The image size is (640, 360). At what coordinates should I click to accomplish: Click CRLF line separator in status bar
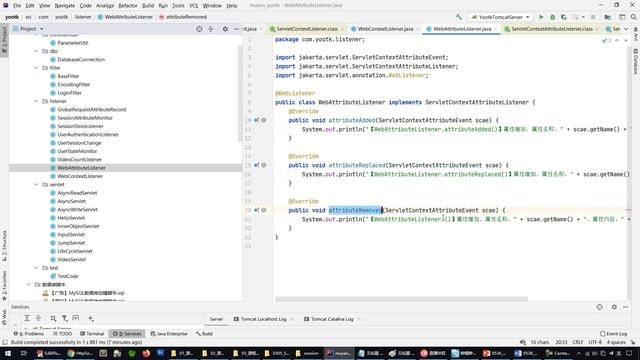(578, 342)
